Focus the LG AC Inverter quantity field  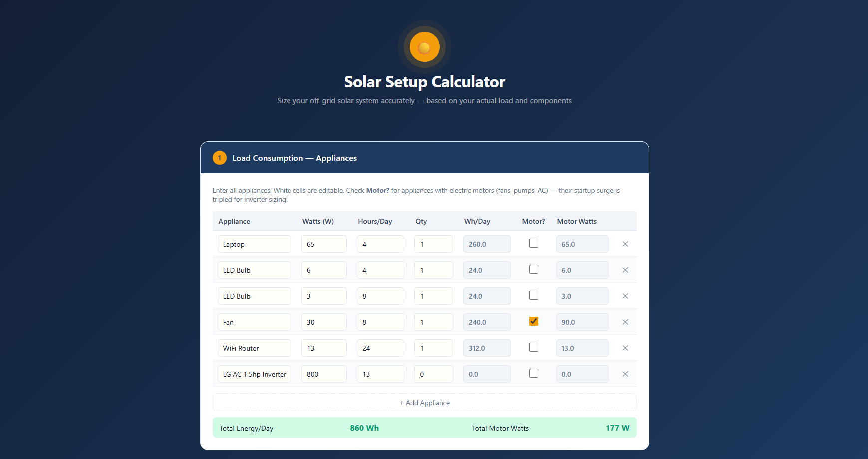[433, 374]
